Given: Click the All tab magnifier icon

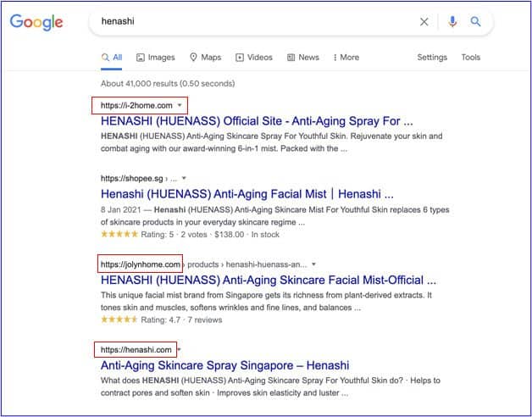Looking at the screenshot, I should click(105, 57).
